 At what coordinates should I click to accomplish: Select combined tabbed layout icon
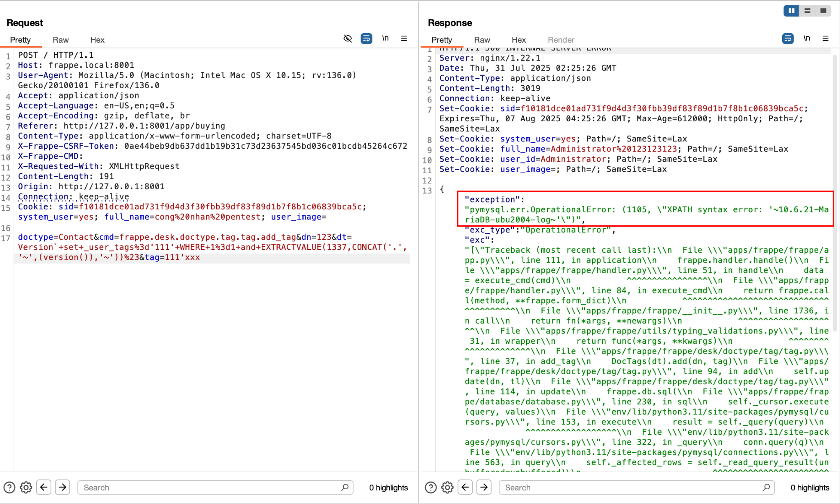tap(823, 11)
